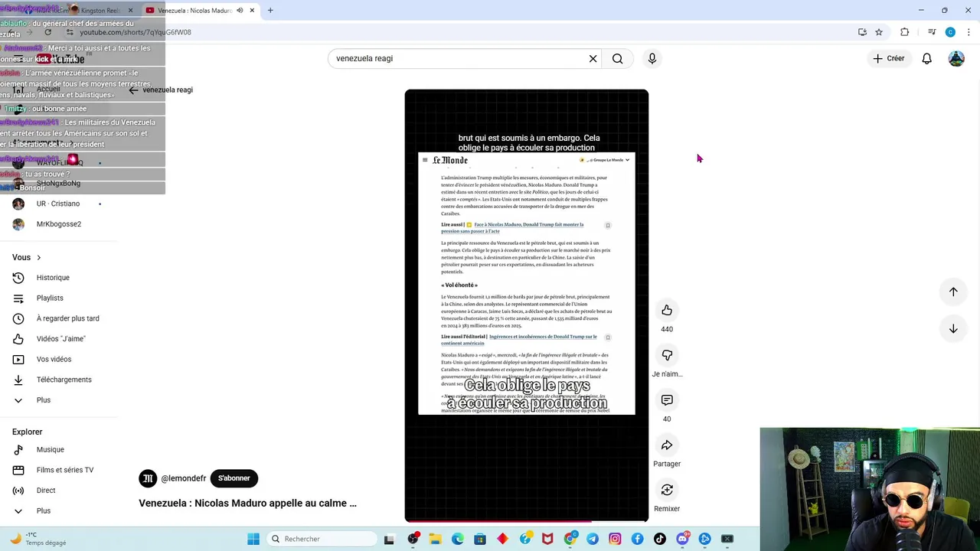Open À regarder plus tard
Screen dimensions: 980x551
67,318
